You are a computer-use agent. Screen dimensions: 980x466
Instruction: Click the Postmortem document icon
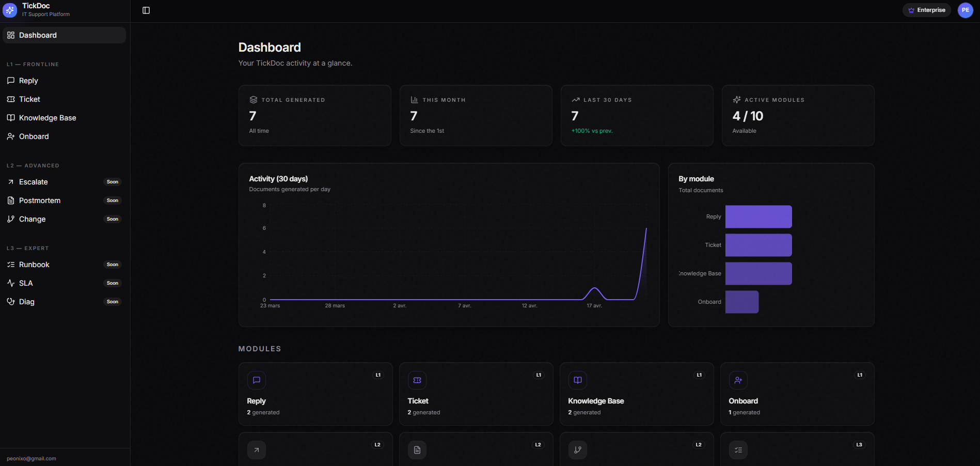pyautogui.click(x=11, y=200)
